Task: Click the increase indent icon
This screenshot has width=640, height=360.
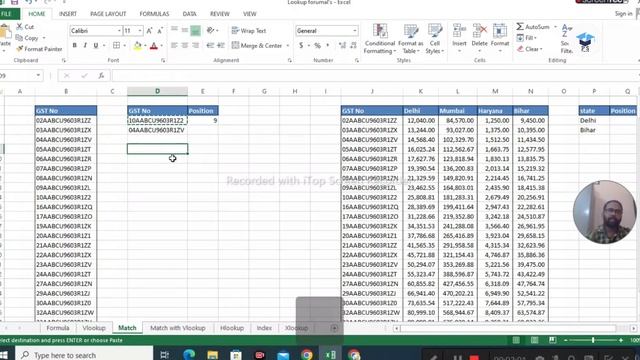Action: coord(221,45)
